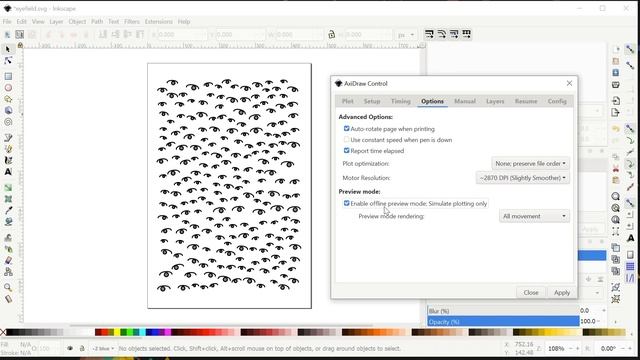Switch to the Manual tab
Image resolution: width=640 pixels, height=360 pixels.
(x=465, y=101)
